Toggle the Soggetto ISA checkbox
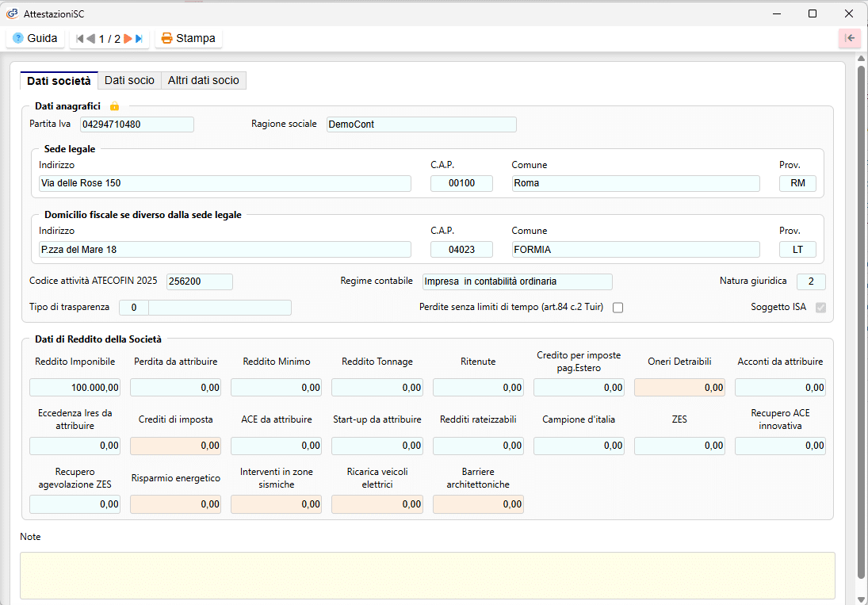The height and width of the screenshot is (605, 868). [x=820, y=308]
